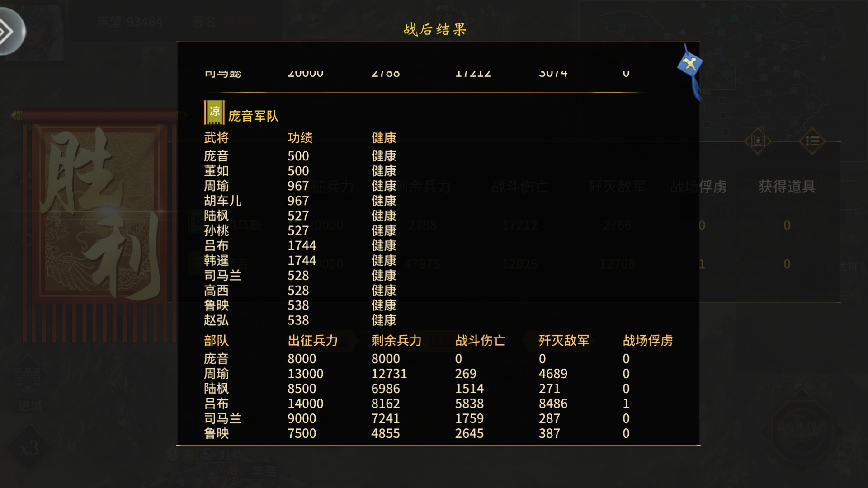Click the 陆枫 unit row under 部队
868x488 pixels.
click(x=416, y=389)
